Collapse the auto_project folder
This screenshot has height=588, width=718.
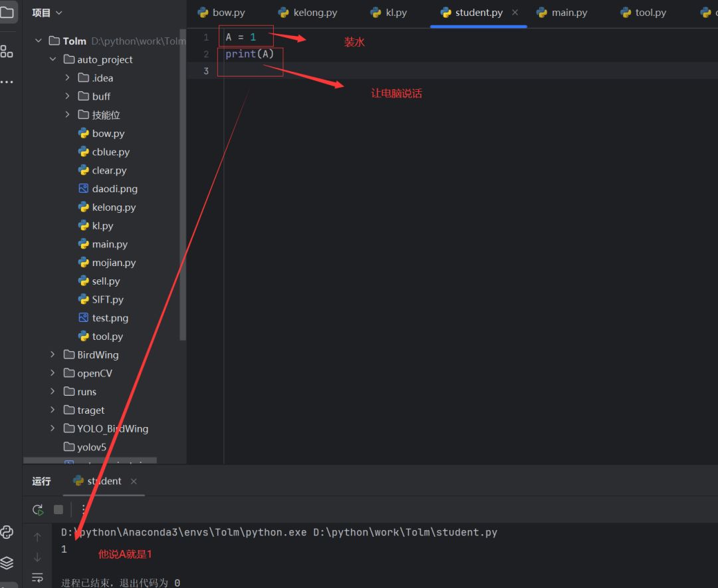tap(53, 59)
